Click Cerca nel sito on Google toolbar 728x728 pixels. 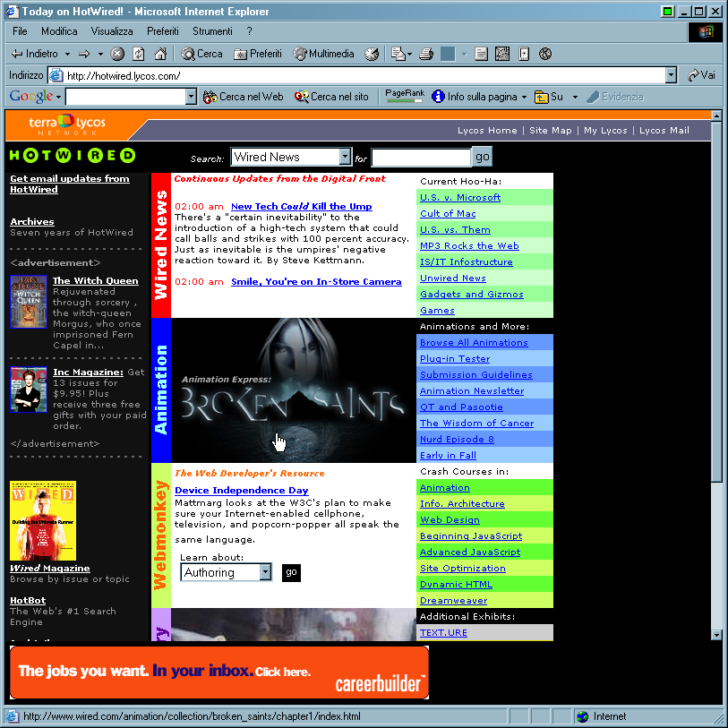(x=331, y=97)
